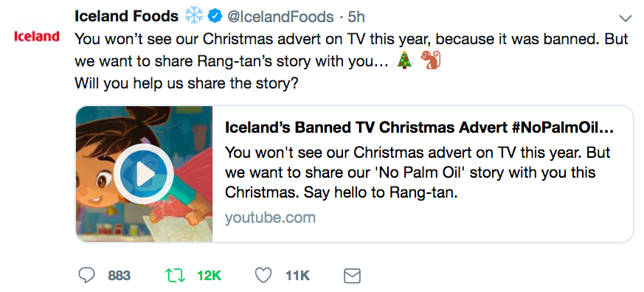Click the monkey emoji in tweet text
644x292 pixels.
[430, 60]
